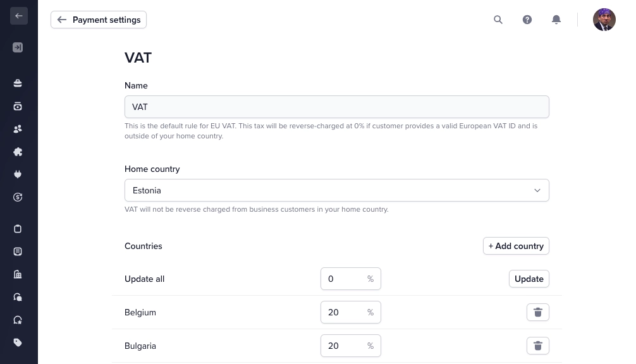The height and width of the screenshot is (364, 636).
Task: Open the puzzle piece extensions icon
Action: coord(18,152)
